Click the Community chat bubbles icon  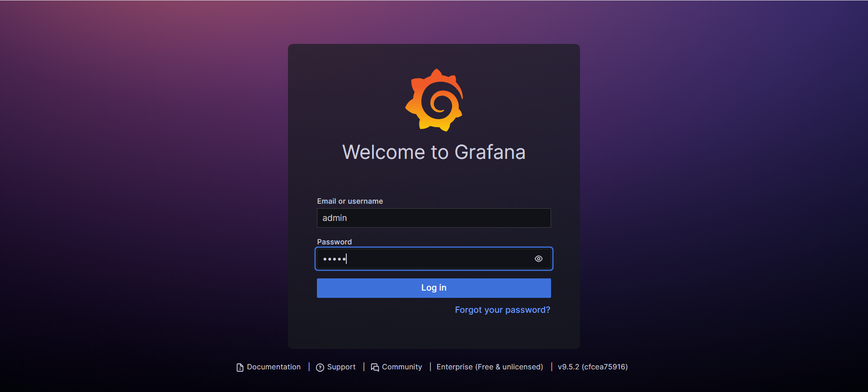375,368
